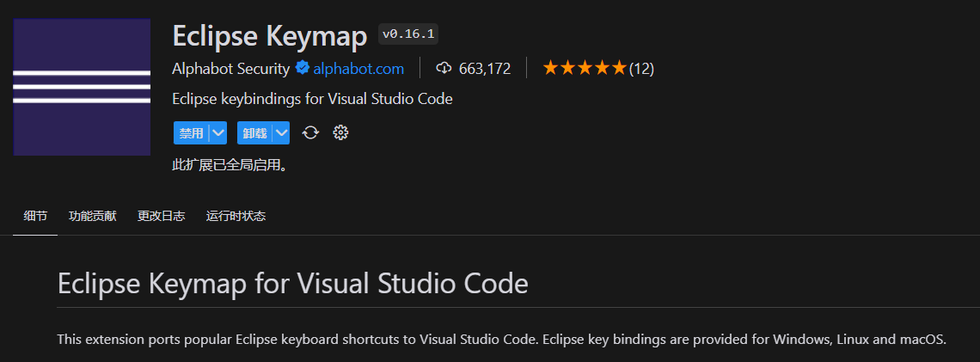This screenshot has height=362, width=980.
Task: Click the 'This extension ports popular Eclipse' paragraph
Action: [x=502, y=340]
